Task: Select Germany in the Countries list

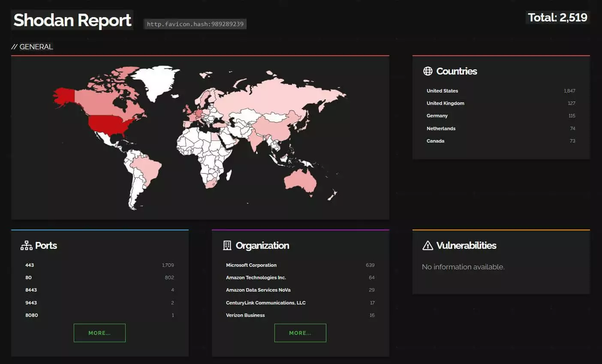Action: coord(437,116)
